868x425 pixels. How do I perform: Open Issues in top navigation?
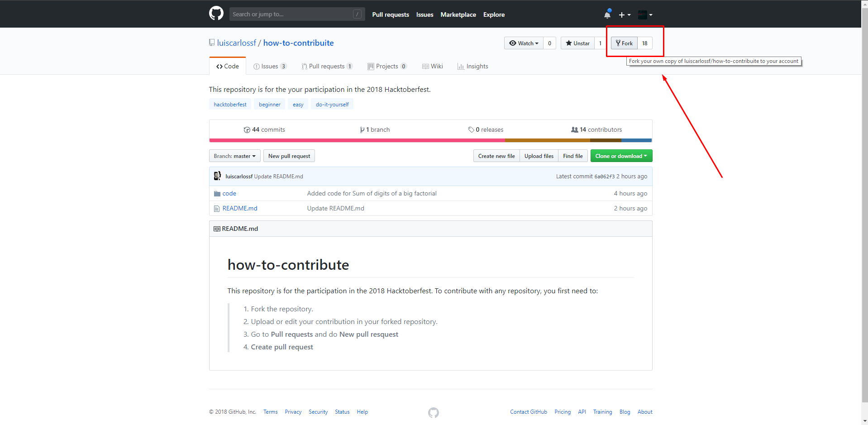coord(424,14)
